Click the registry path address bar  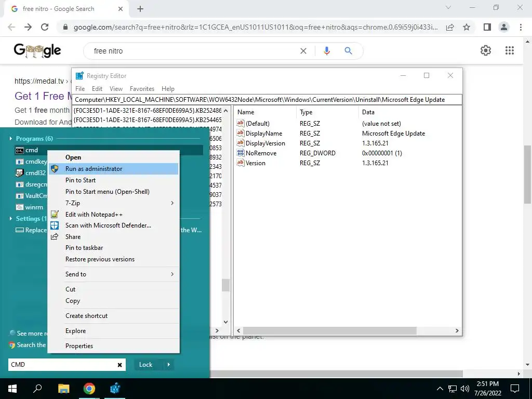click(x=267, y=100)
